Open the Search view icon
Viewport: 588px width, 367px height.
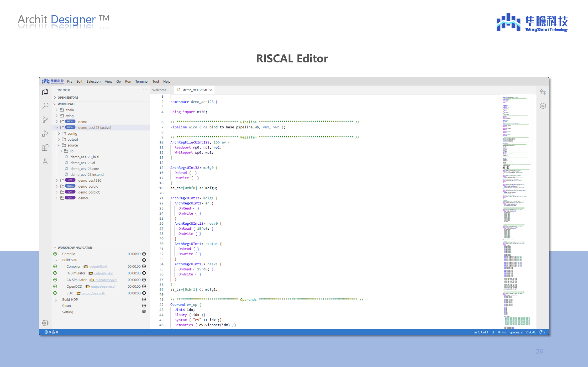[x=45, y=106]
